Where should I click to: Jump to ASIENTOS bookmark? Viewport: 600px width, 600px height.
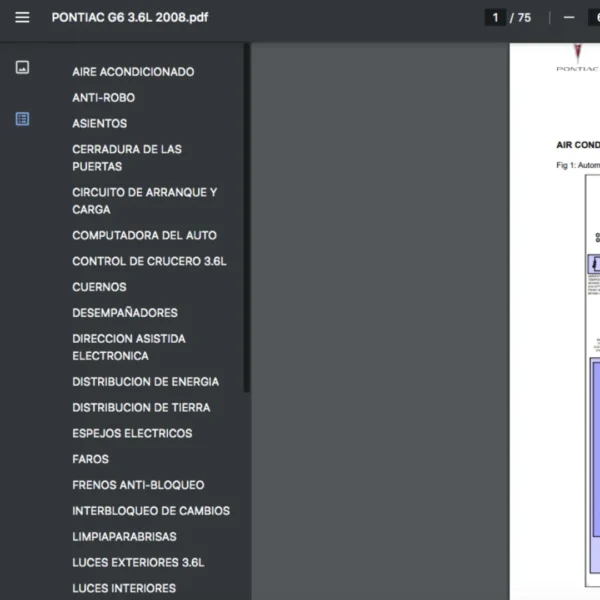coord(99,124)
